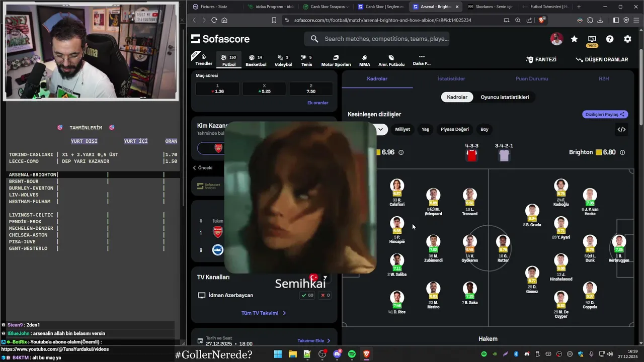
Task: Open the TV schedule icon marked Yeni
Action: [x=592, y=40]
